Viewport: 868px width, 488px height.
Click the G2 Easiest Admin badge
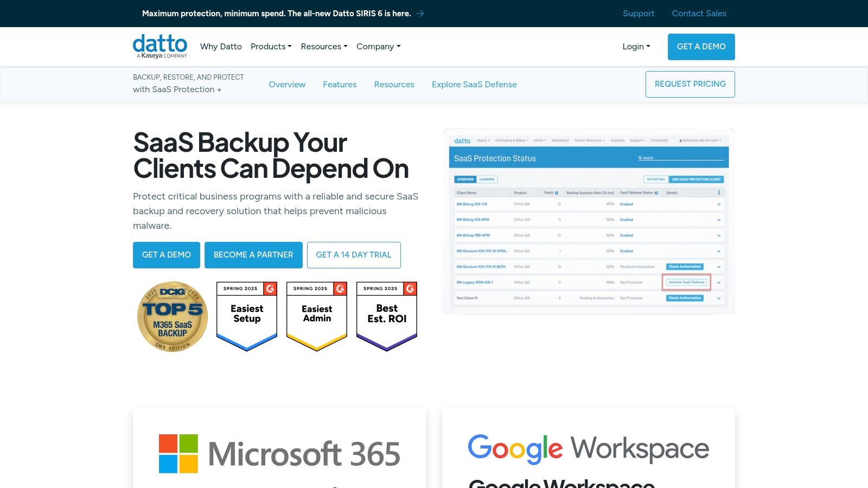click(317, 316)
